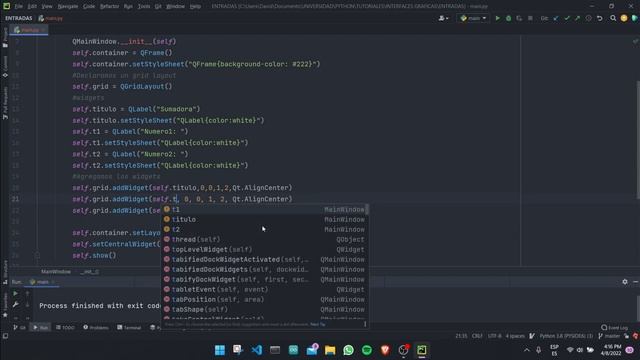Choose titulo in the autocomplete popup
Image resolution: width=640 pixels, height=360 pixels.
click(264, 220)
